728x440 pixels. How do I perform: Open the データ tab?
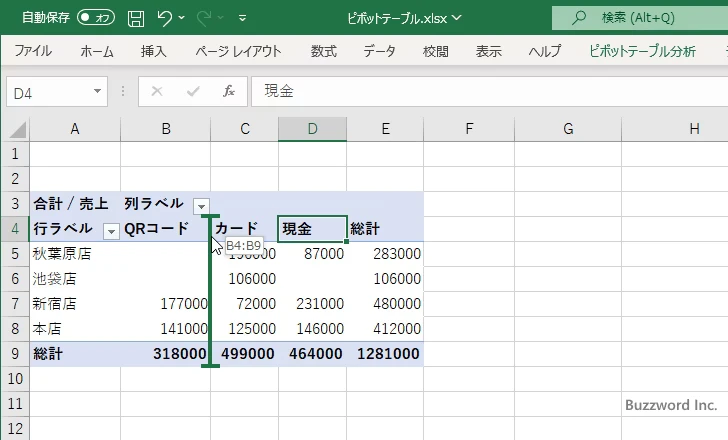coord(379,51)
